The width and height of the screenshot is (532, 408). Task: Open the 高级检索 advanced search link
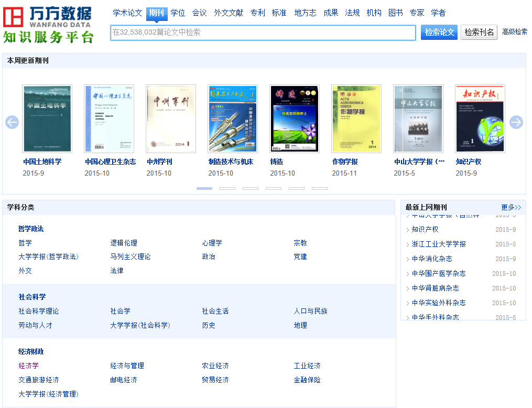tap(515, 32)
